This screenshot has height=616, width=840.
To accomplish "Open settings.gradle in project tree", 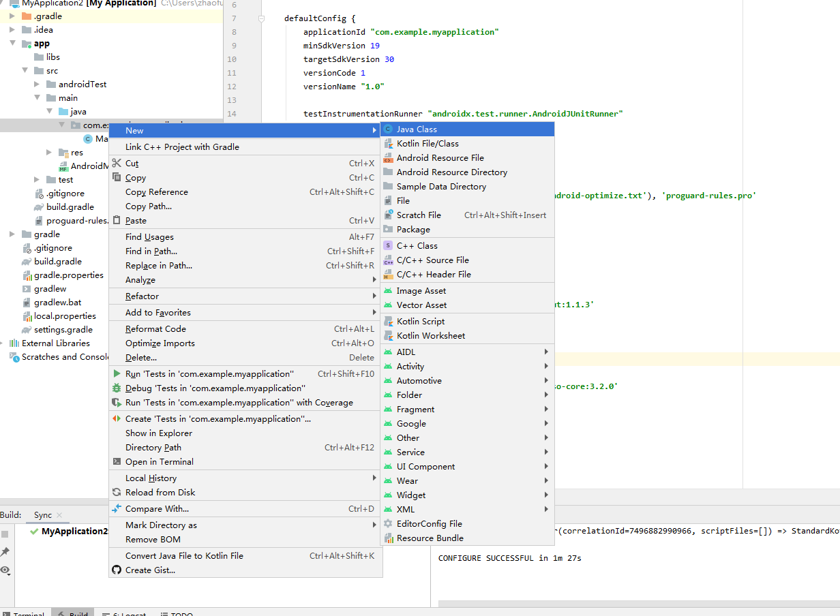I will [63, 329].
